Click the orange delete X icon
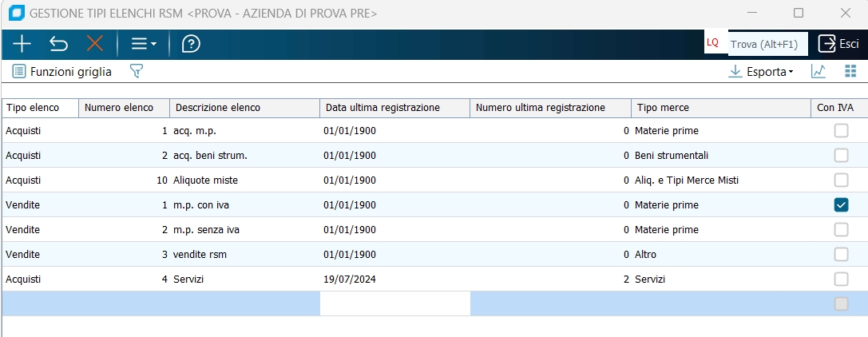The width and height of the screenshot is (868, 337). click(95, 44)
